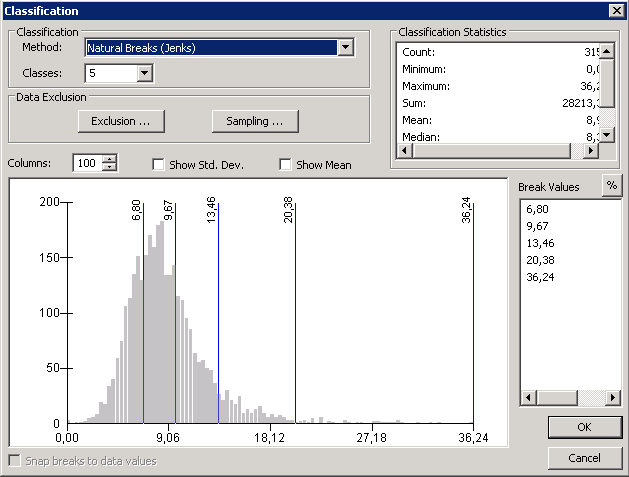
Task: Decrease Columns with the down spinner
Action: [109, 167]
